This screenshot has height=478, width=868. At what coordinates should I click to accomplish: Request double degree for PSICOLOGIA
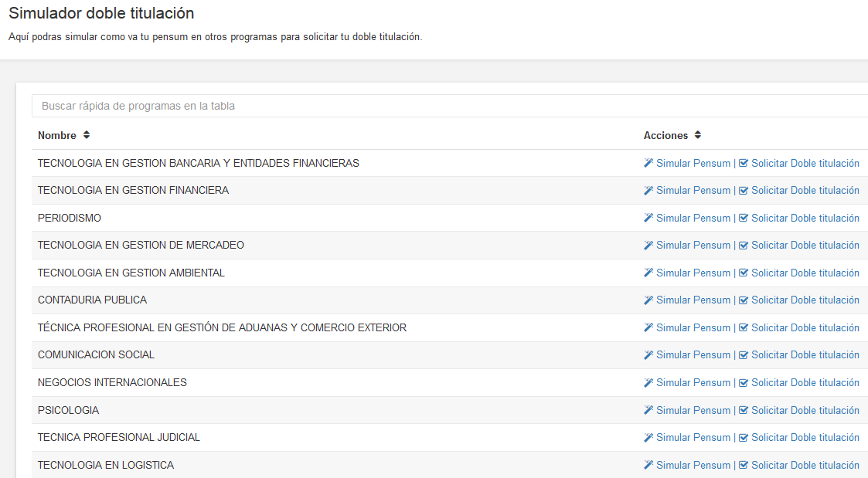[805, 410]
